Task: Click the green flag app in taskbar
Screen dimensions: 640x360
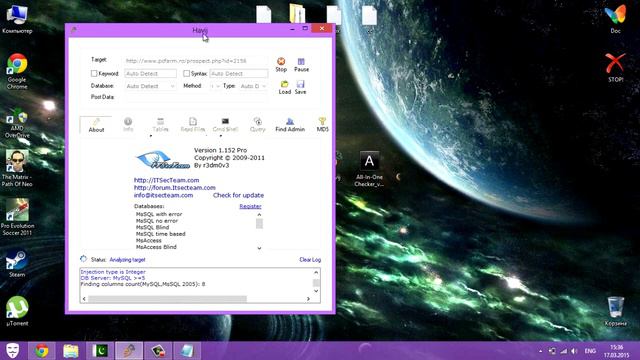Action: [100, 351]
